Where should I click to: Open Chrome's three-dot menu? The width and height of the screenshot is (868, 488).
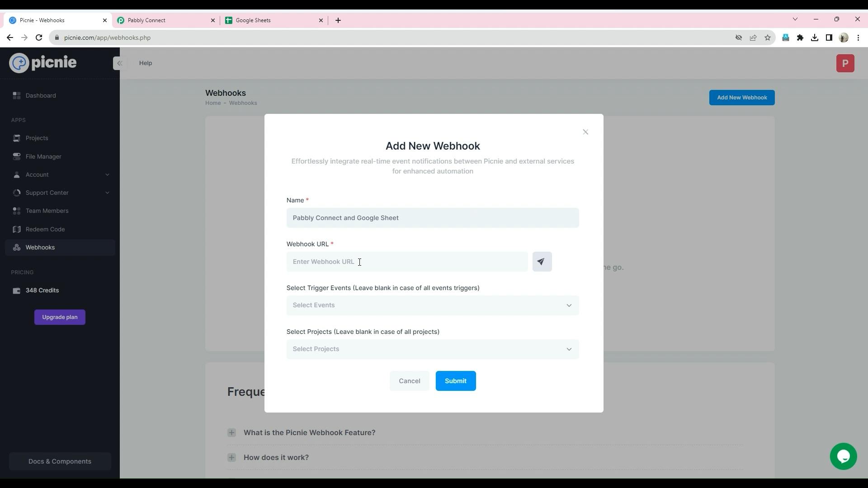click(x=858, y=38)
